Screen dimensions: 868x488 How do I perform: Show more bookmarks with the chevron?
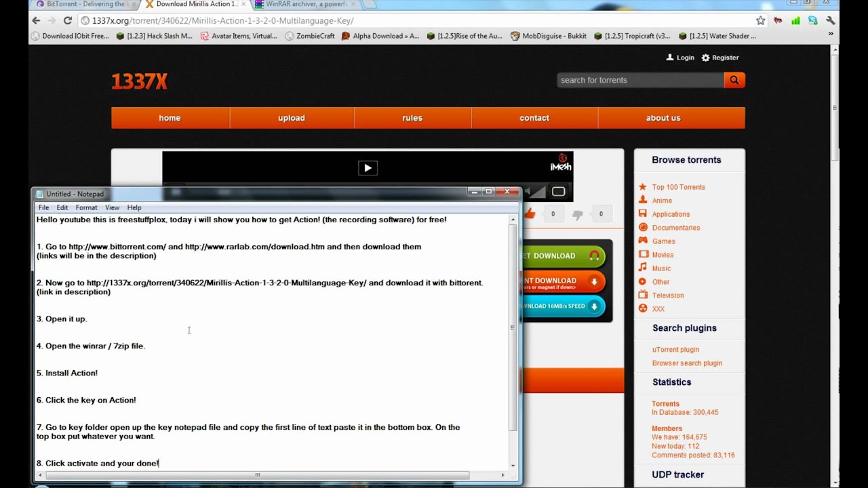coord(831,34)
